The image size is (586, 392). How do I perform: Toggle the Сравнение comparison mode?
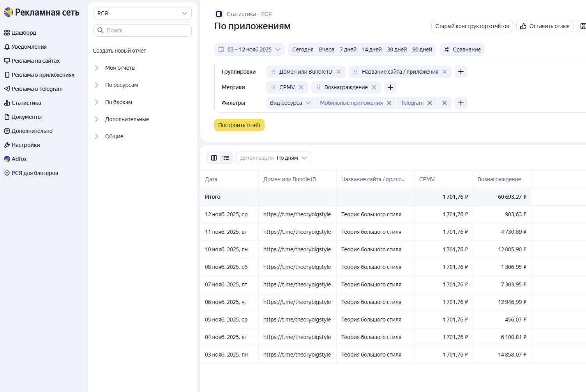coord(462,49)
